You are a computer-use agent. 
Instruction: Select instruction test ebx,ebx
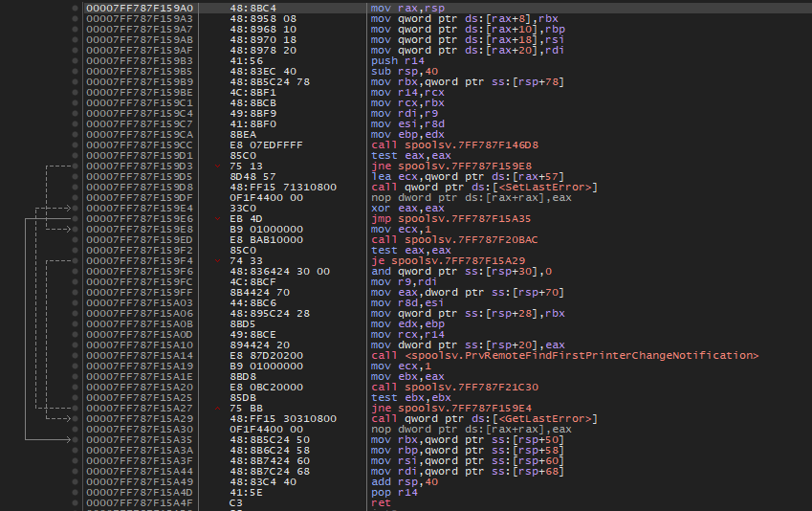pyautogui.click(x=411, y=398)
